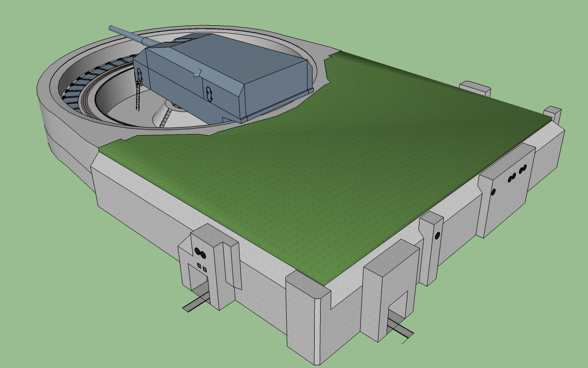Select the small handle atop the turret
Image resolution: width=588 pixels, height=368 pixels.
[198, 73]
